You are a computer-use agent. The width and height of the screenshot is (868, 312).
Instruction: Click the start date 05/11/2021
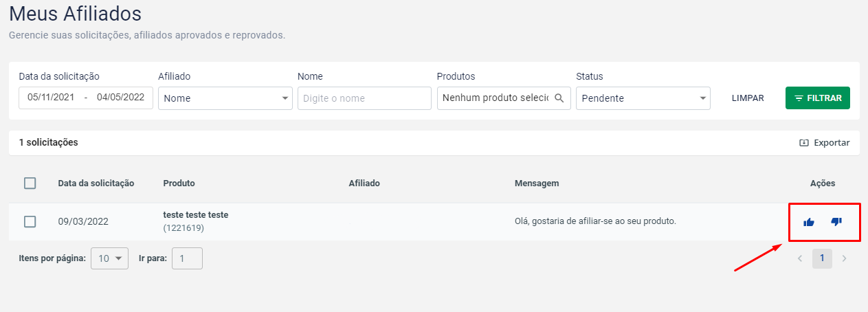pyautogui.click(x=51, y=98)
